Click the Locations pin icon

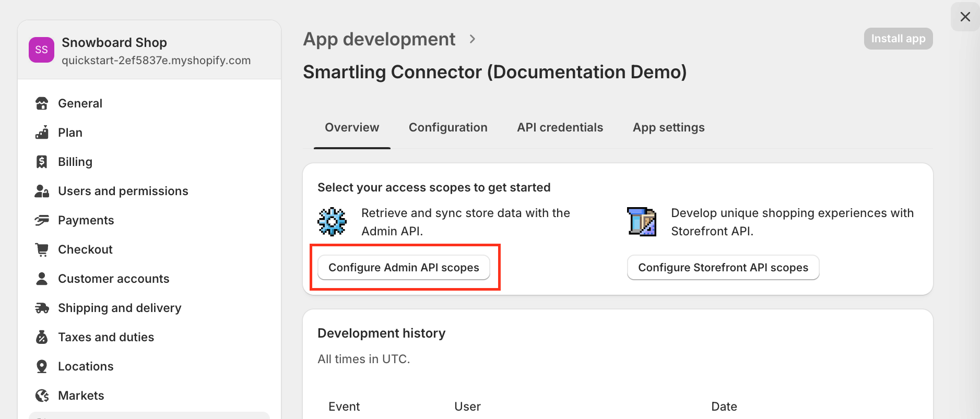[x=42, y=366]
